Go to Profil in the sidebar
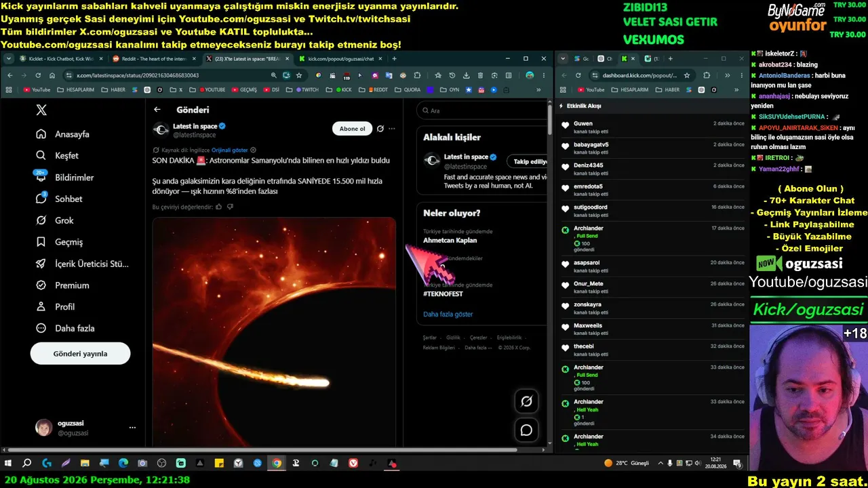This screenshot has height=488, width=868. [56, 307]
